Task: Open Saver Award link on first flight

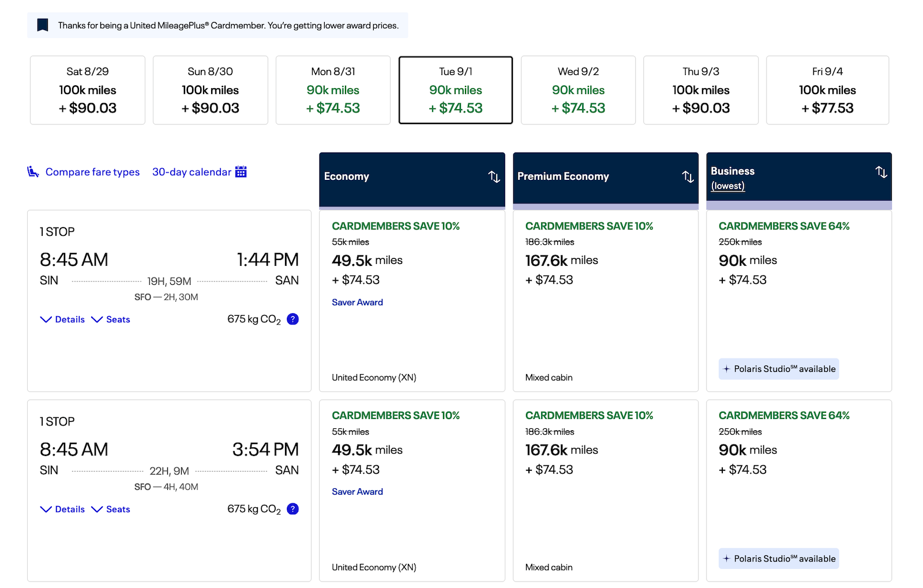Action: pos(357,302)
